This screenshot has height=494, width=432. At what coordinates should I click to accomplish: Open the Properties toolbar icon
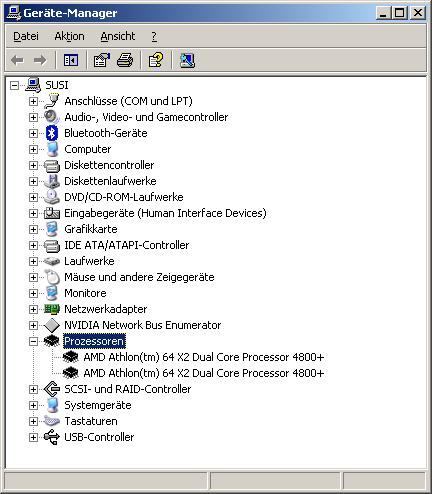click(102, 60)
